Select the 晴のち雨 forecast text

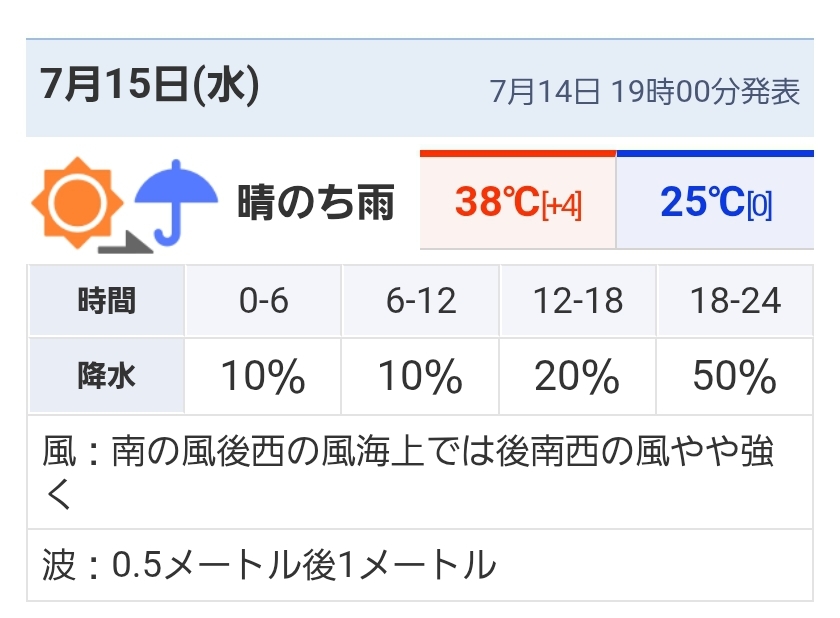click(316, 202)
